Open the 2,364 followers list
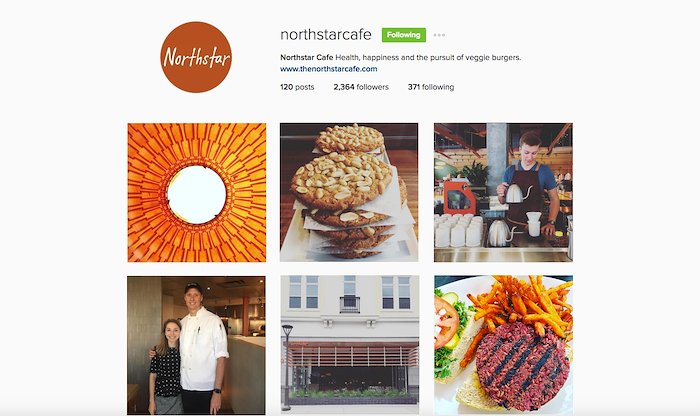The height and width of the screenshot is (416, 700). pyautogui.click(x=361, y=87)
